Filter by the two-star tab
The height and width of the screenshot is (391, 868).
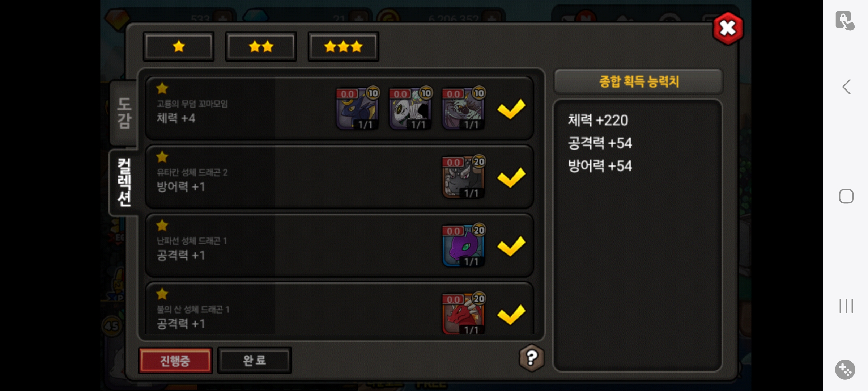coord(261,46)
